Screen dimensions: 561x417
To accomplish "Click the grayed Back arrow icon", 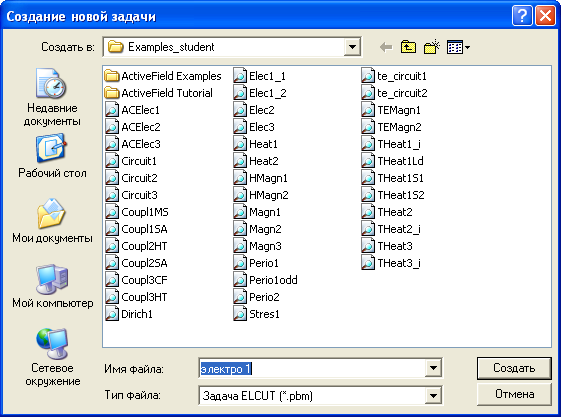I will point(386,47).
